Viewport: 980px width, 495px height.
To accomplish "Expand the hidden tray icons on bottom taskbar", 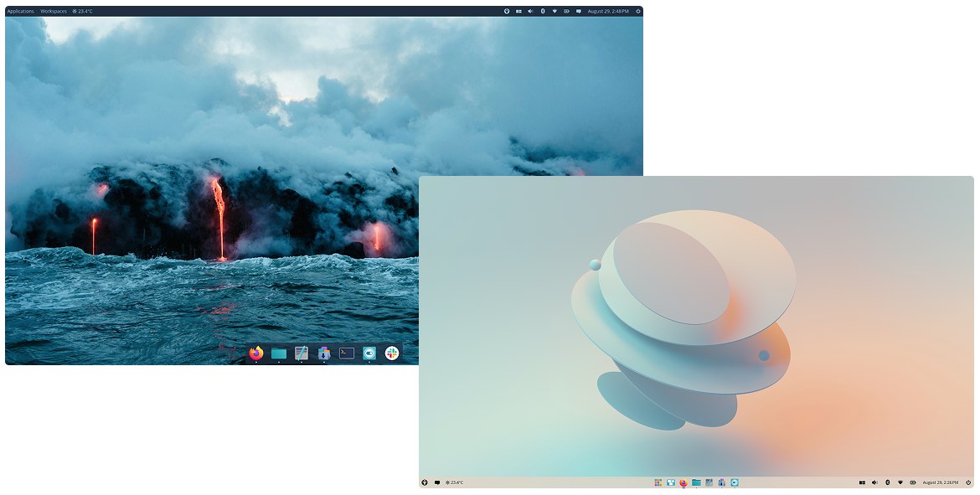I will click(863, 482).
